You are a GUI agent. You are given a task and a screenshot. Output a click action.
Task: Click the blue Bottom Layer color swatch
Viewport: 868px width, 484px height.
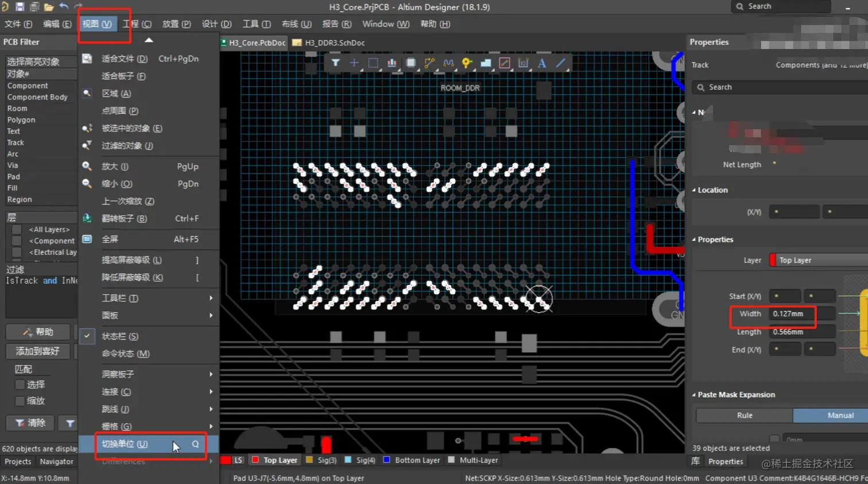click(386, 460)
